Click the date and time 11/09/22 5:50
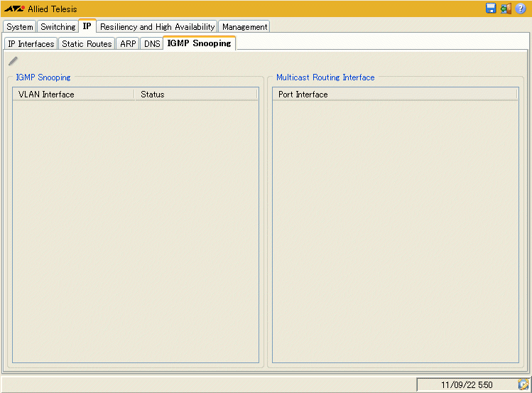The width and height of the screenshot is (532, 393). tap(467, 385)
